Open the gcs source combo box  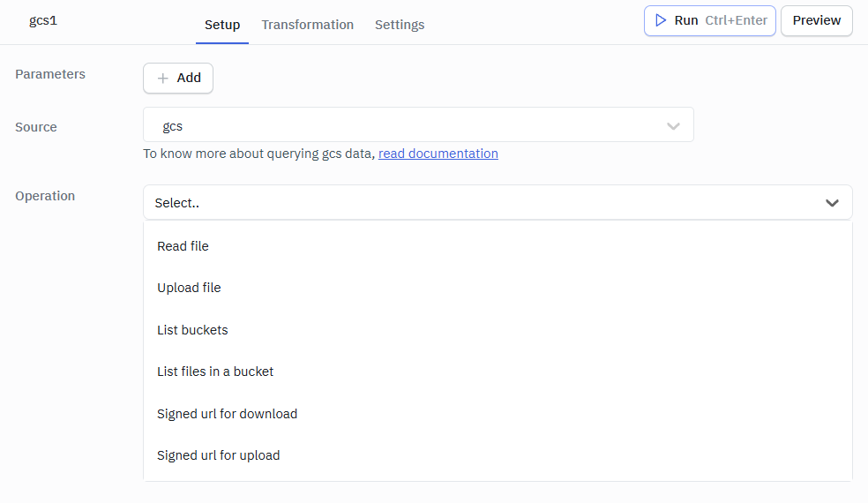coord(406,126)
